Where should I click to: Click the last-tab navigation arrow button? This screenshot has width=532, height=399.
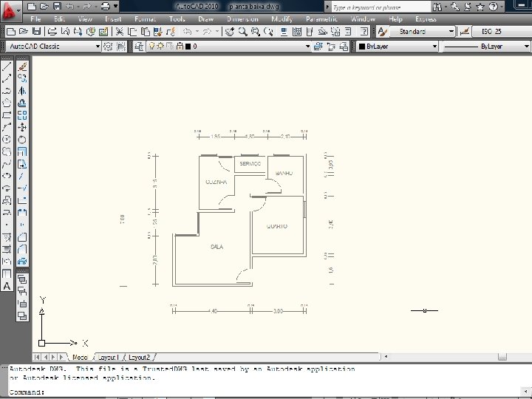62,357
